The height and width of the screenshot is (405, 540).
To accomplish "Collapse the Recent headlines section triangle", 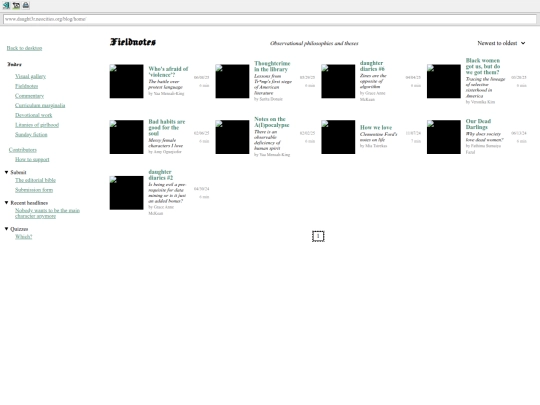I will click(x=6, y=202).
